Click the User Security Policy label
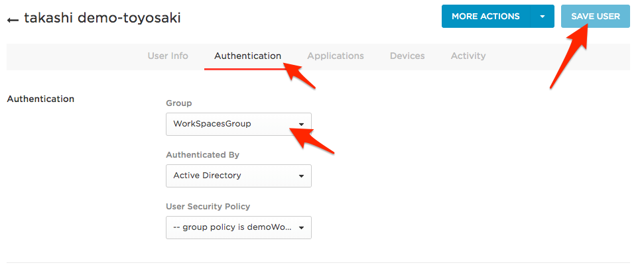This screenshot has height=267, width=644. [208, 207]
